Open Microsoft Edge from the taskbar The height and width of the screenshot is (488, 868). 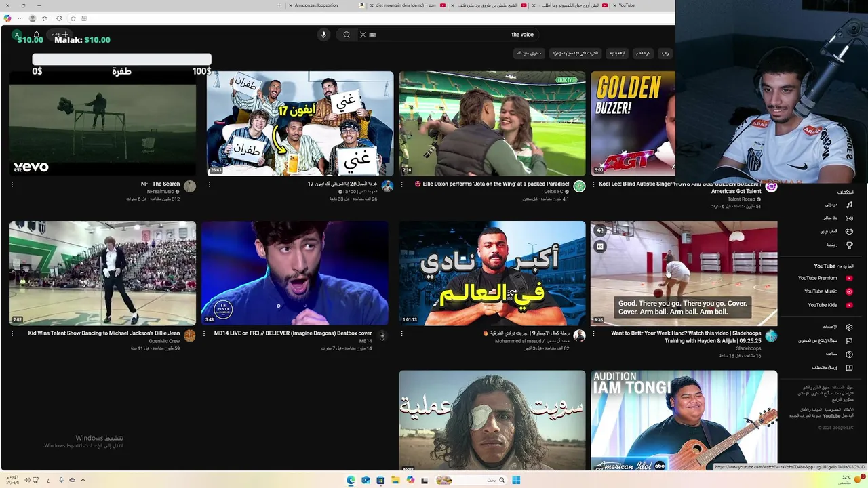(x=351, y=480)
